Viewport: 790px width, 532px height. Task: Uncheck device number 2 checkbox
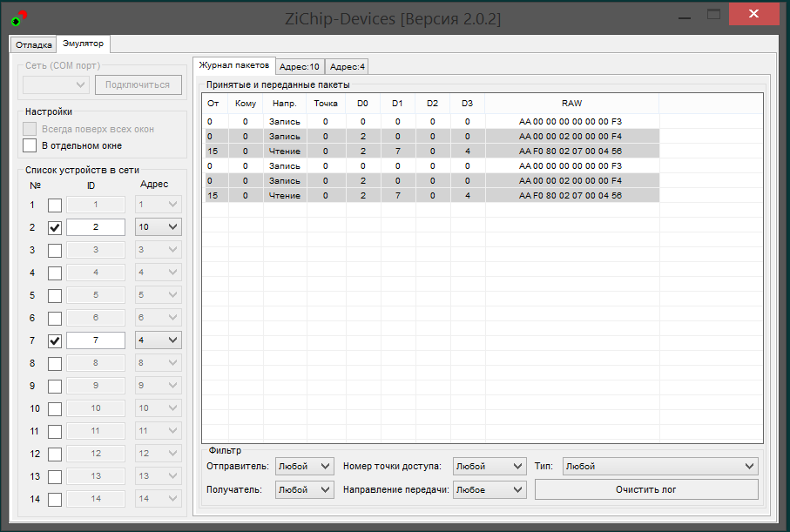(55, 227)
